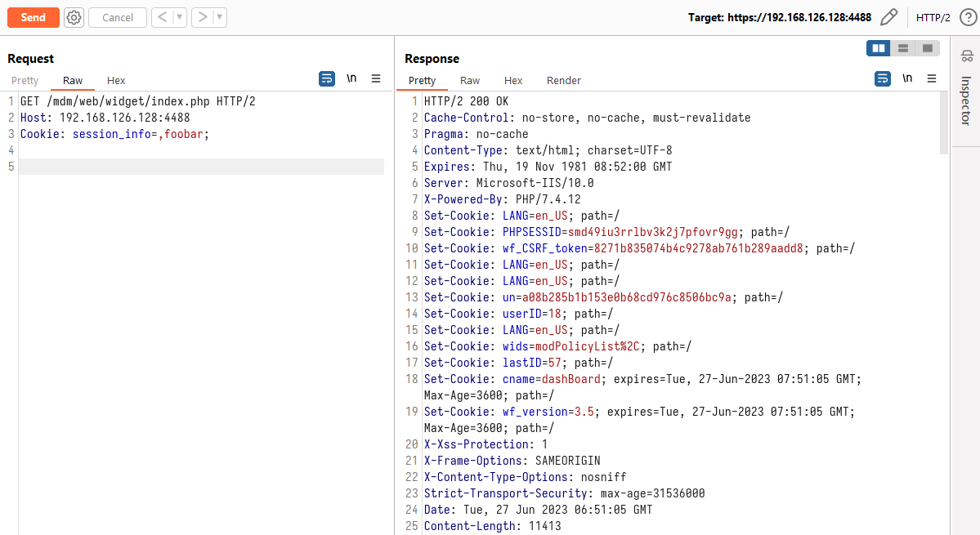980x535 pixels.
Task: Open the request settings gear icon
Action: [74, 17]
